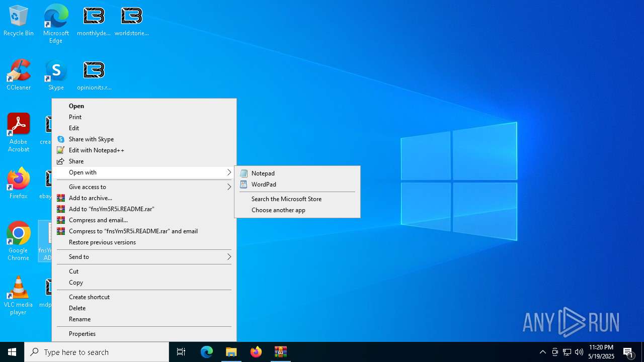The height and width of the screenshot is (362, 644).
Task: Open File Explorer from the taskbar
Action: (231, 352)
